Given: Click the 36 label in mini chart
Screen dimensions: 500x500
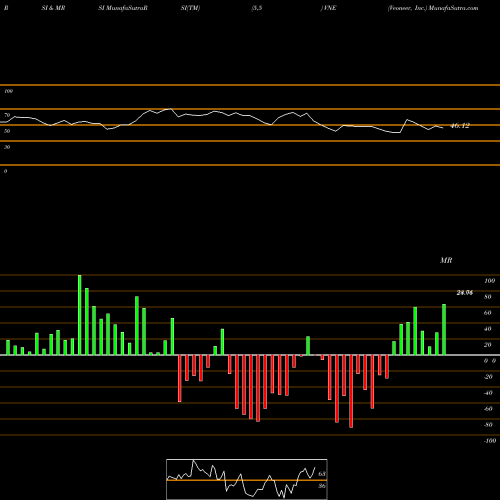Looking at the screenshot, I should pyautogui.click(x=322, y=486).
